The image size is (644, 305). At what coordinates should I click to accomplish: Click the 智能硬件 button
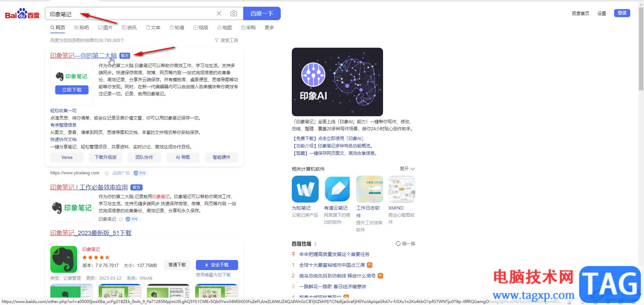pos(222,157)
